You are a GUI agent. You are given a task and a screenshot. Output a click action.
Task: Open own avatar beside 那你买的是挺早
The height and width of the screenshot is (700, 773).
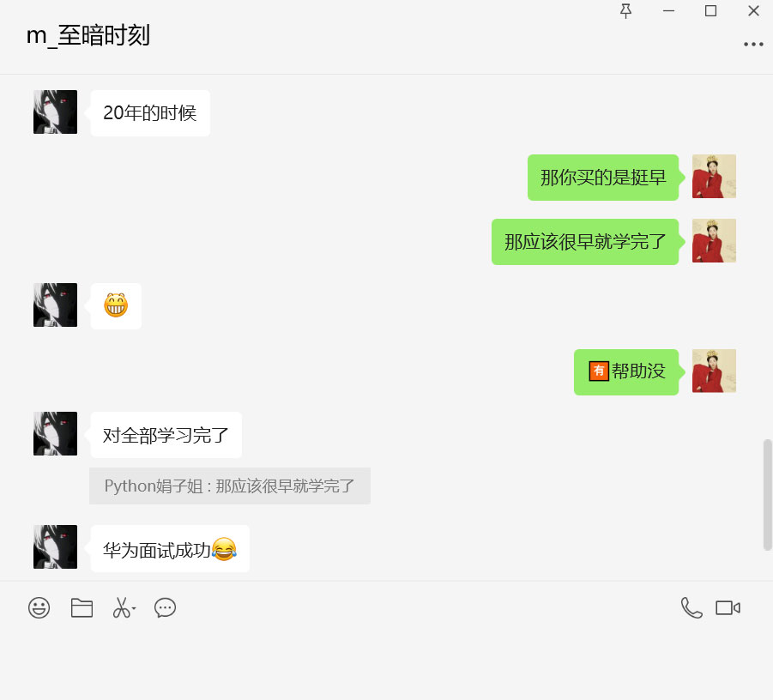714,177
